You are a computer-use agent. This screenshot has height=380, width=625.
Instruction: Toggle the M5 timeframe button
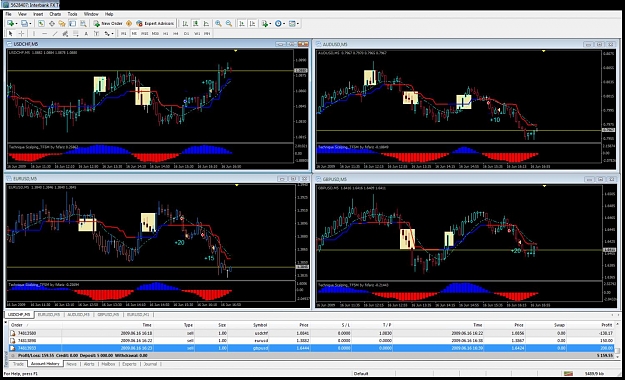pos(134,34)
